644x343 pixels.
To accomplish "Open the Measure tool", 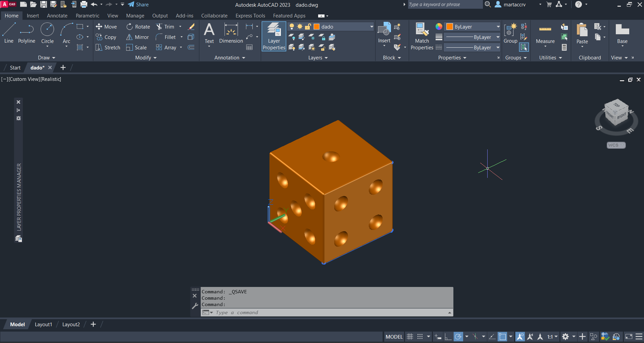I will 545,34.
